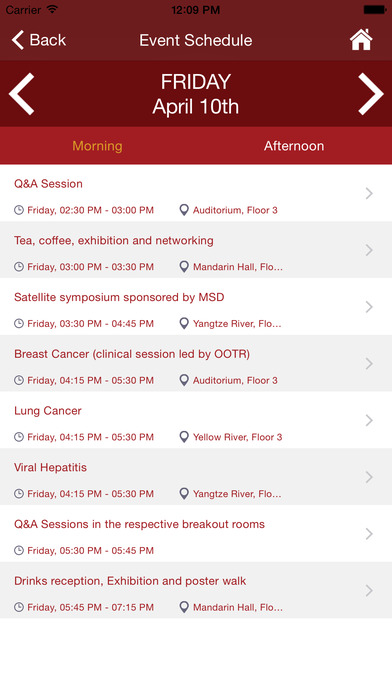Advance to next day with right arrow
This screenshot has width=392, height=696.
pos(371,94)
